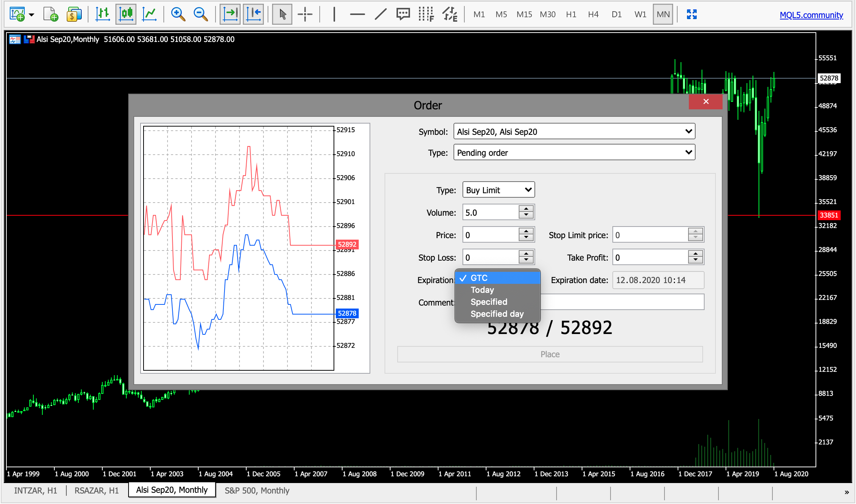Switch chart to line chart icon
Viewport: 856px width, 504px height.
click(x=149, y=15)
